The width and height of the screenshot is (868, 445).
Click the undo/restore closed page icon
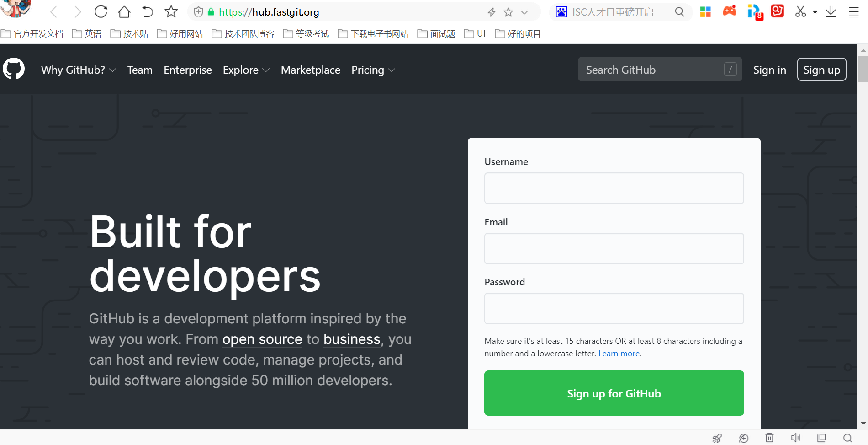pyautogui.click(x=147, y=12)
